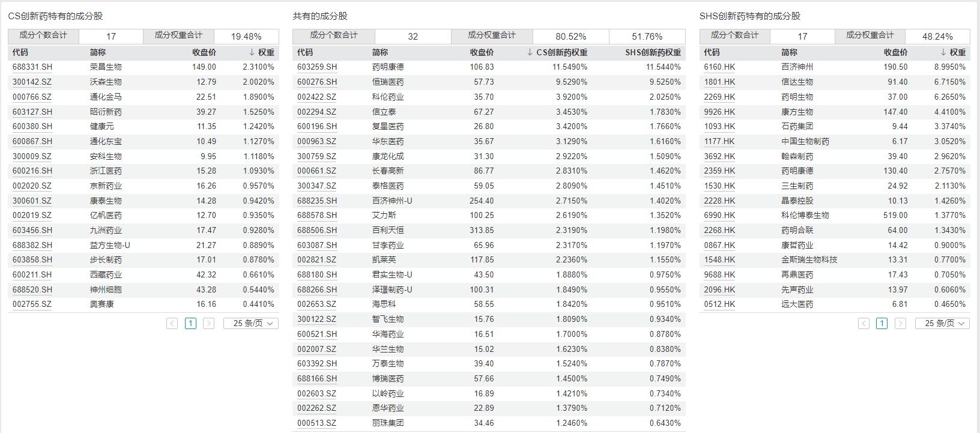980x433 pixels.
Task: Select the 80.52% weight total value
Action: click(571, 37)
